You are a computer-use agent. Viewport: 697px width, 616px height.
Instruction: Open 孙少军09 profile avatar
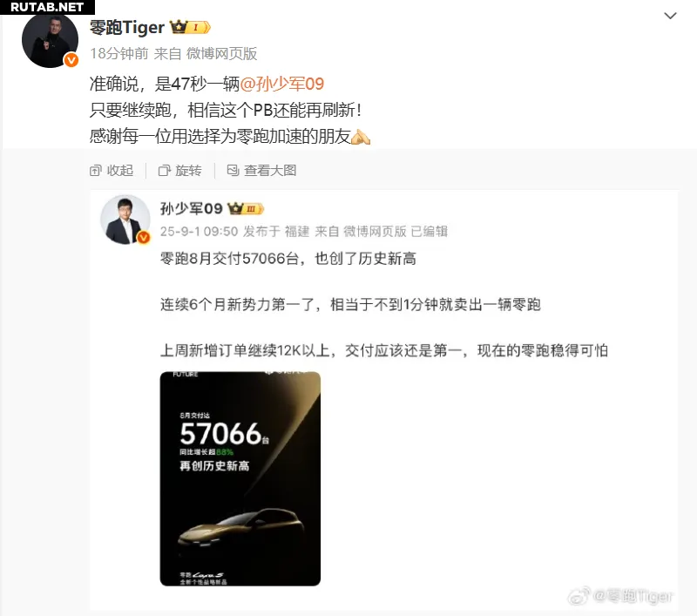pyautogui.click(x=125, y=220)
